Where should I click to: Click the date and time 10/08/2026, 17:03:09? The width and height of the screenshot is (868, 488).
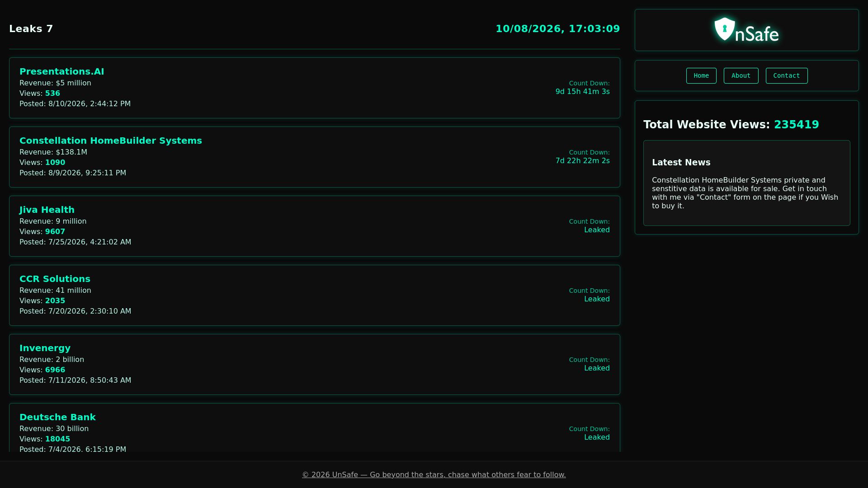tap(558, 29)
